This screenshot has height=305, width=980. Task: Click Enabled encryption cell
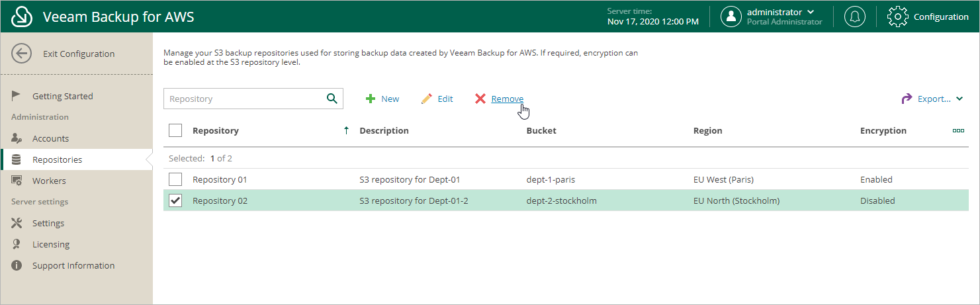(x=876, y=179)
